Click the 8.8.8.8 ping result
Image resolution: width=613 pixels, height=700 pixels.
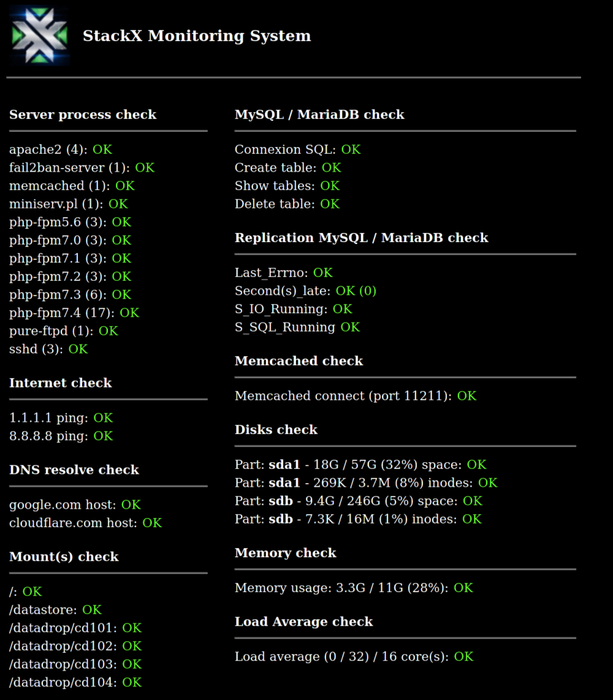tap(61, 436)
